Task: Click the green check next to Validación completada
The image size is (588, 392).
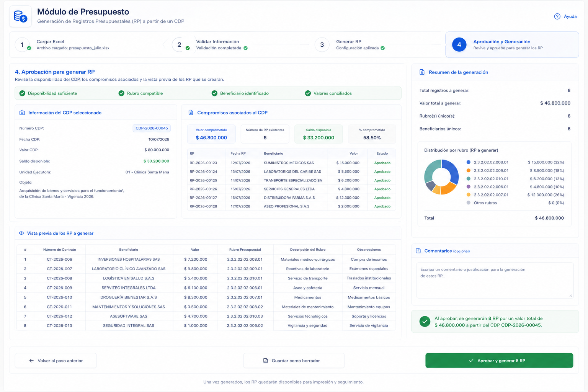Action: click(246, 48)
